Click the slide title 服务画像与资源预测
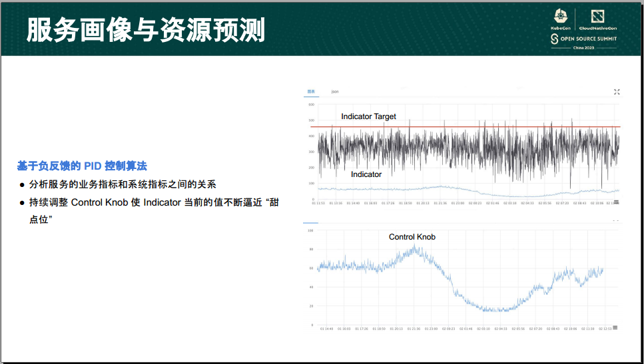The image size is (644, 364). click(146, 30)
